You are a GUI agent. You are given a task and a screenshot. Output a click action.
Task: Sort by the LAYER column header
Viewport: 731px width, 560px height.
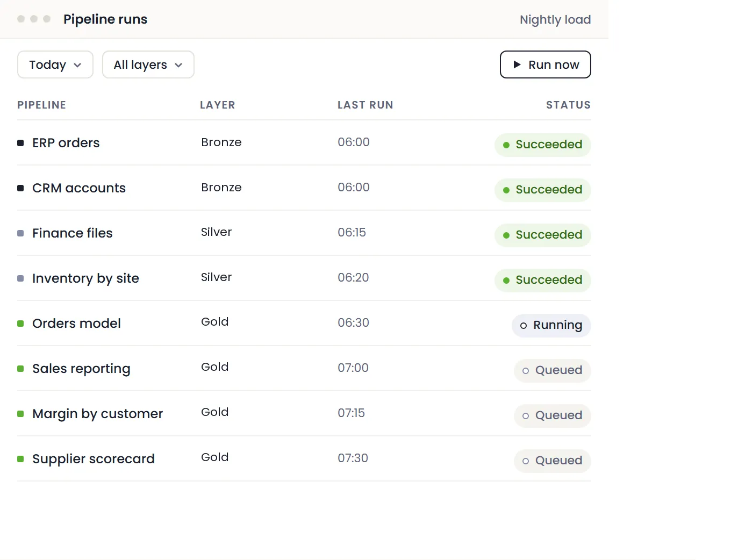pyautogui.click(x=218, y=105)
